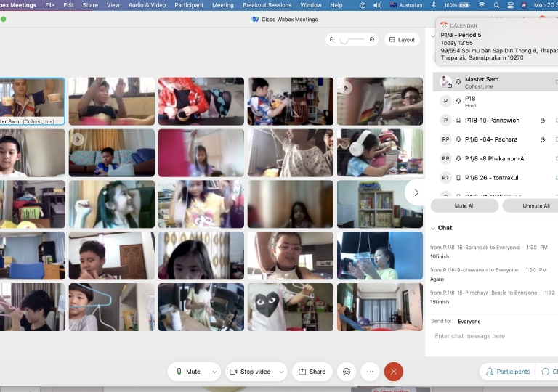The image size is (558, 392).
Task: Click the Share content button
Action: [x=312, y=372]
